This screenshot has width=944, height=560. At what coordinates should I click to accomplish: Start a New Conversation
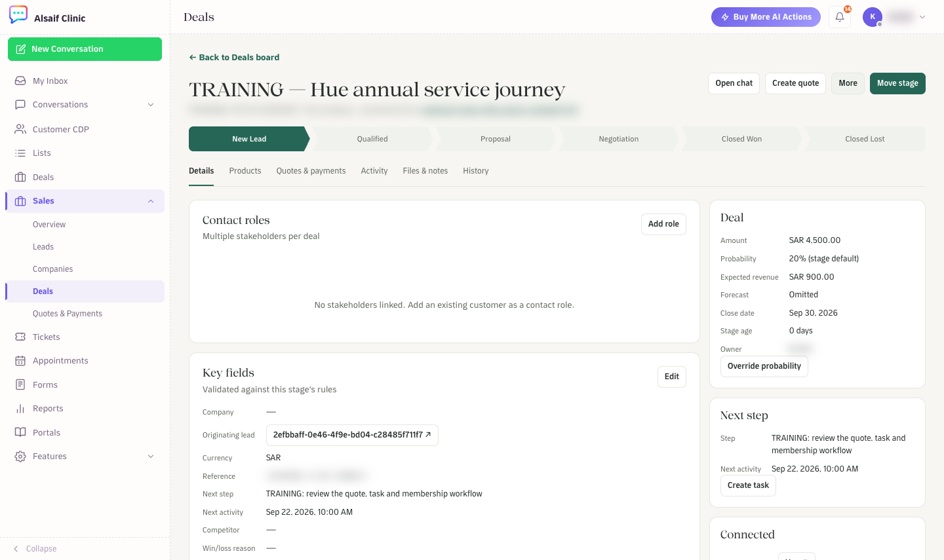[x=85, y=49]
